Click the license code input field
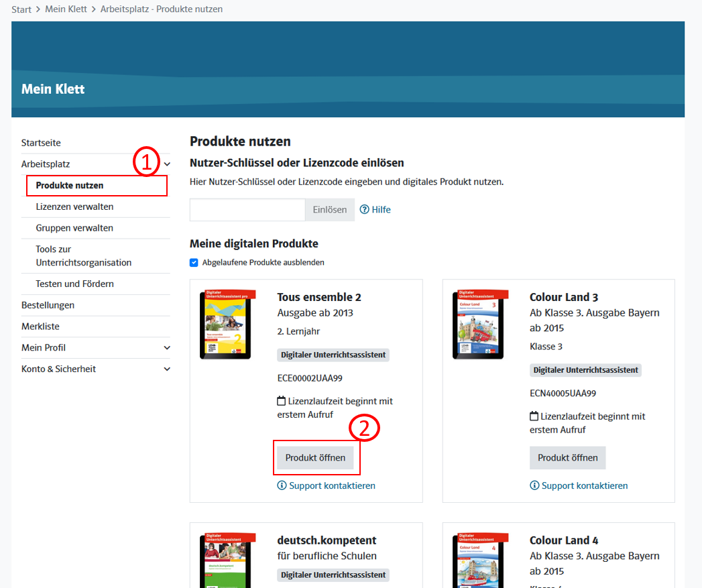Viewport: 702px width, 588px height. [x=247, y=210]
